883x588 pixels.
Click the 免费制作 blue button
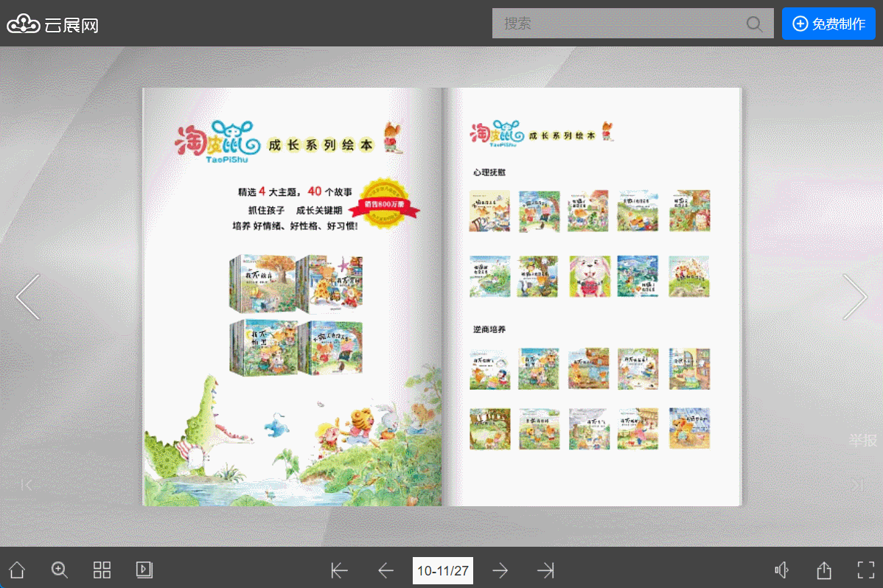[x=828, y=23]
